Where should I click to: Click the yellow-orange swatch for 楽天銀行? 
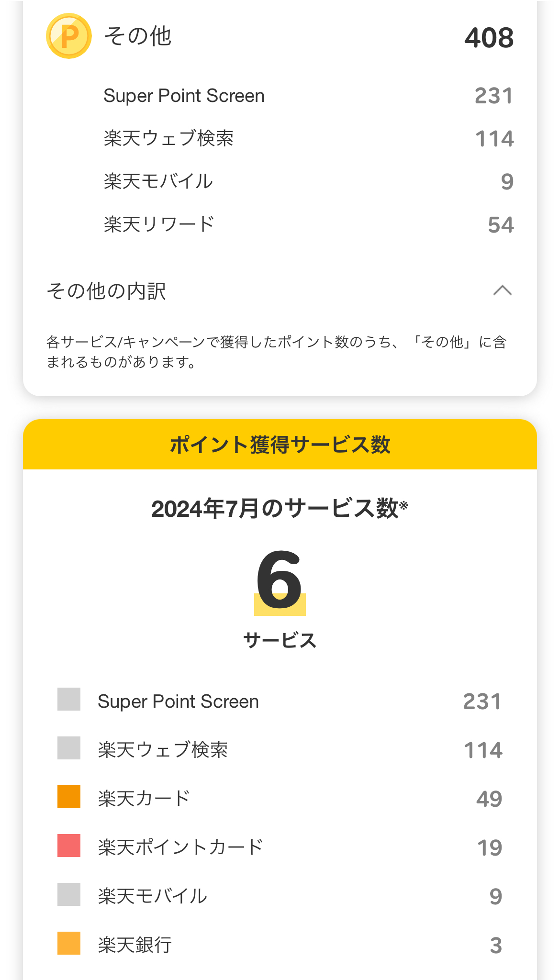coord(69,943)
